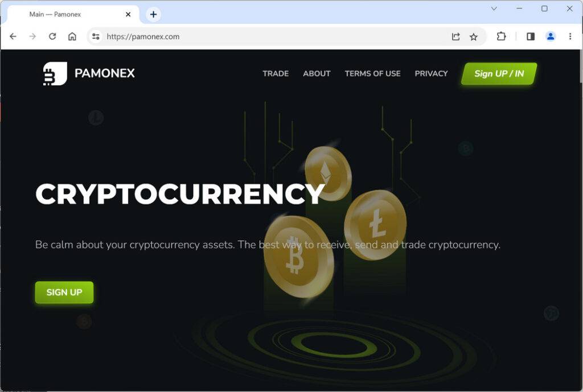Click the forward navigation arrow
583x392 pixels.
pyautogui.click(x=32, y=36)
